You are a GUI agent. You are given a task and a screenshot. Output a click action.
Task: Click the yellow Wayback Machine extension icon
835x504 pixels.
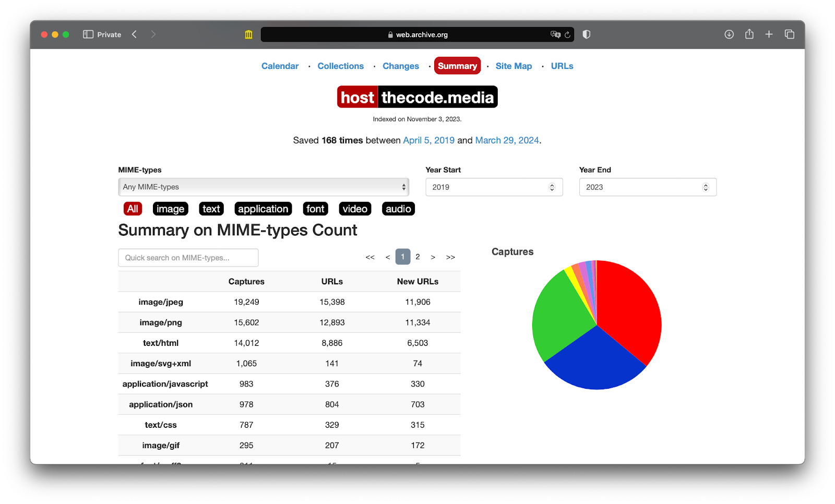[248, 34]
